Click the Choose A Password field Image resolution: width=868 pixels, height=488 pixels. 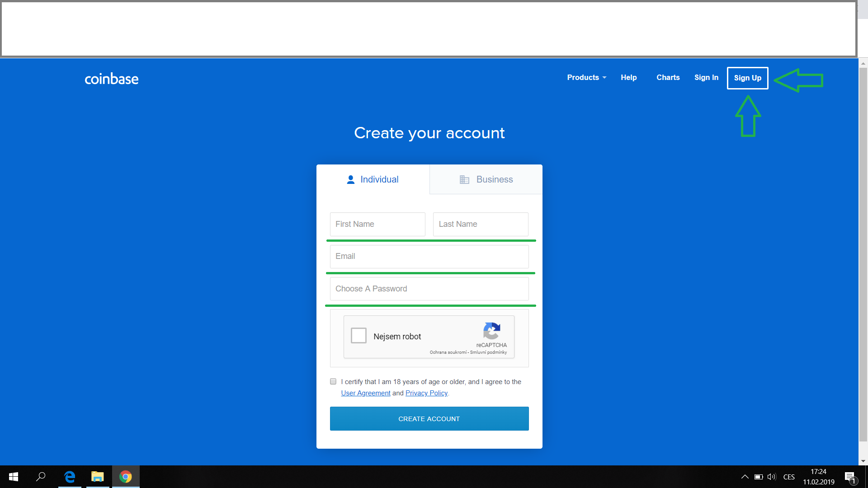point(429,289)
